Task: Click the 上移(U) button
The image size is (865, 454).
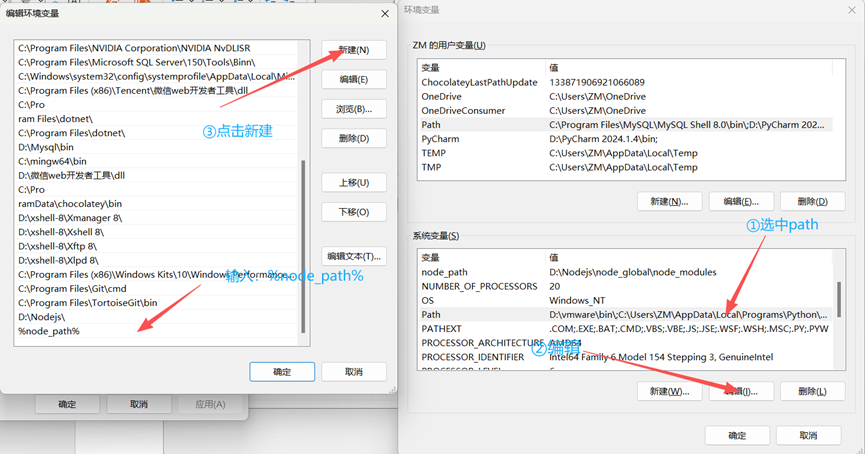Action: click(x=354, y=183)
